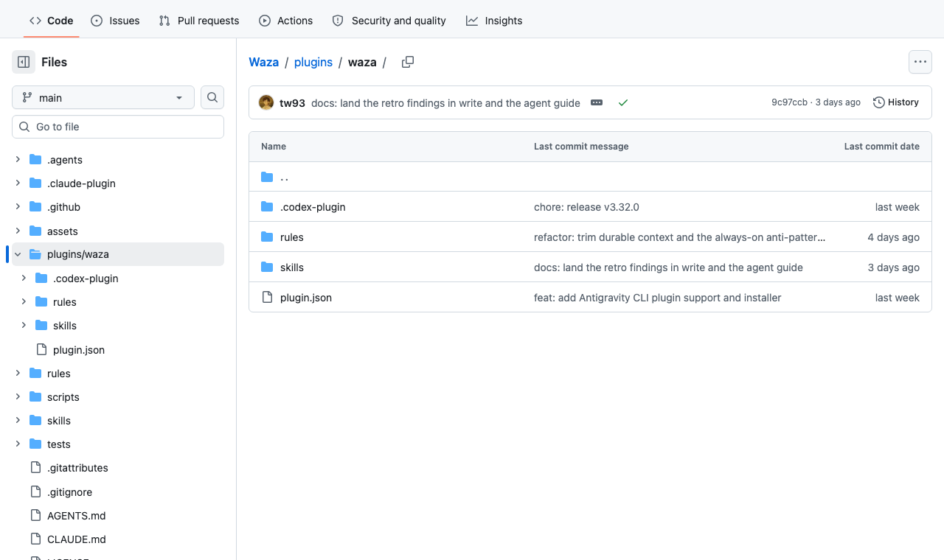Click the .gitignore file icon
This screenshot has height=560, width=944.
tap(35, 491)
